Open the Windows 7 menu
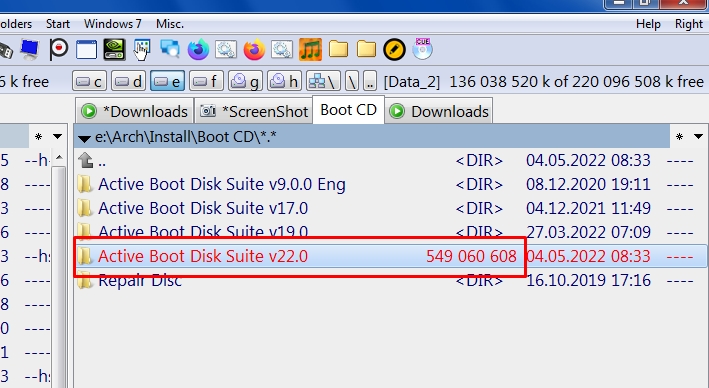This screenshot has width=709, height=388. (113, 24)
